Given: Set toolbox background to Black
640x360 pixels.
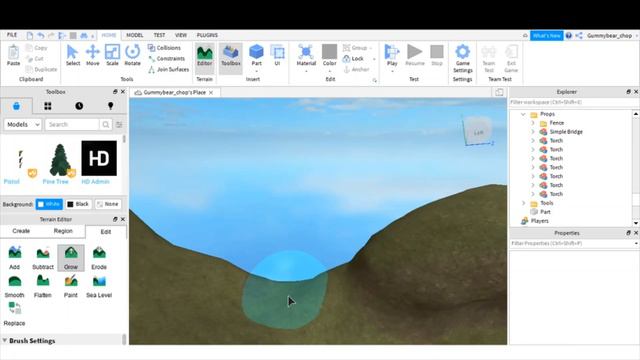Looking at the screenshot, I should 78,204.
